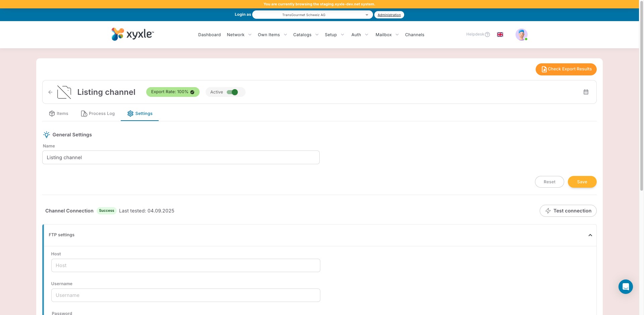This screenshot has height=315, width=644.
Task: Go back using the left arrow icon
Action: (x=50, y=92)
